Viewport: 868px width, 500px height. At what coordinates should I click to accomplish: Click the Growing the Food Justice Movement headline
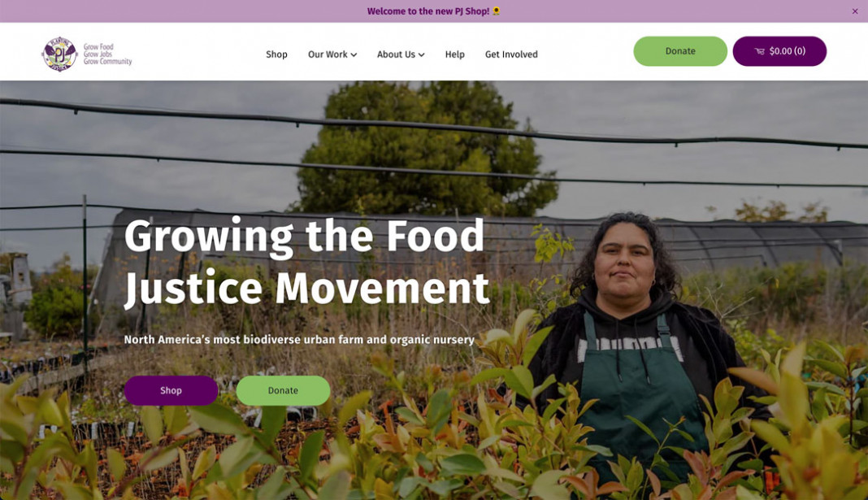(306, 263)
